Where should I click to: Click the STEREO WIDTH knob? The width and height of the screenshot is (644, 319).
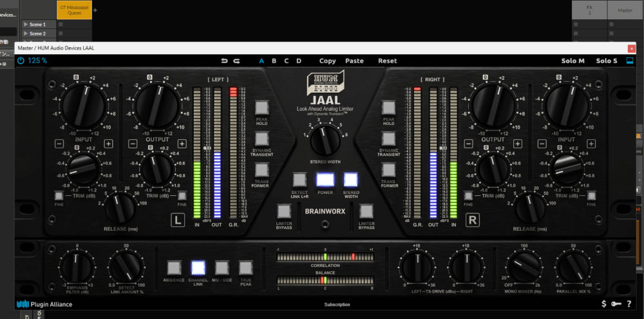point(325,140)
